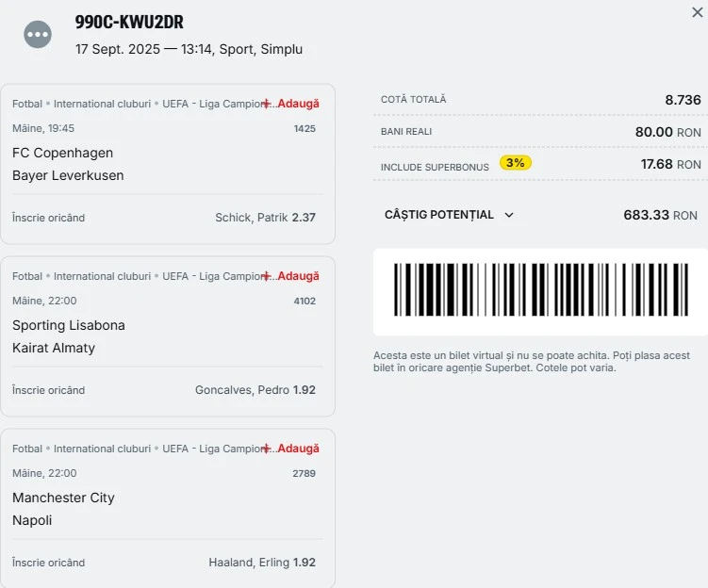Open the Sporting Lisabona team name
The image size is (708, 588).
69,325
